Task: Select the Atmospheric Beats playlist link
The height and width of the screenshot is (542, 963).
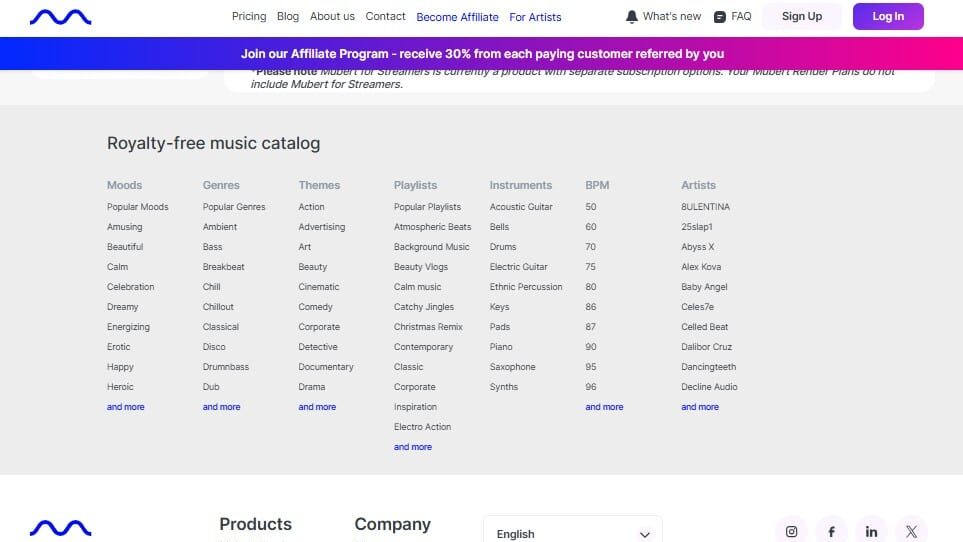Action: (432, 227)
